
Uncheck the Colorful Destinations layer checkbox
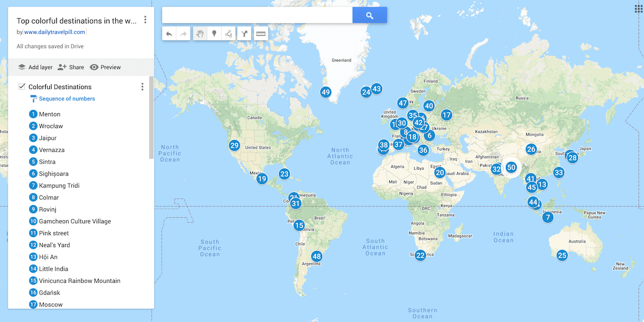click(x=22, y=86)
